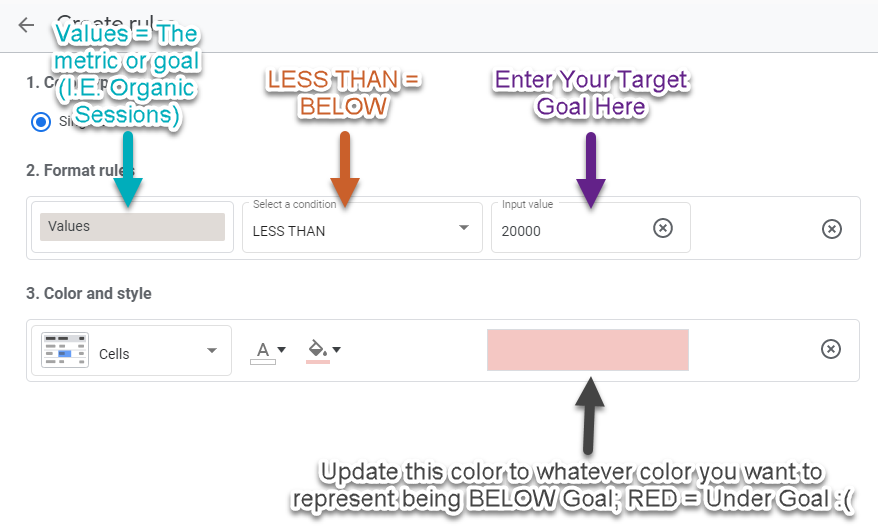Click the condition dropdown arrow

click(463, 228)
